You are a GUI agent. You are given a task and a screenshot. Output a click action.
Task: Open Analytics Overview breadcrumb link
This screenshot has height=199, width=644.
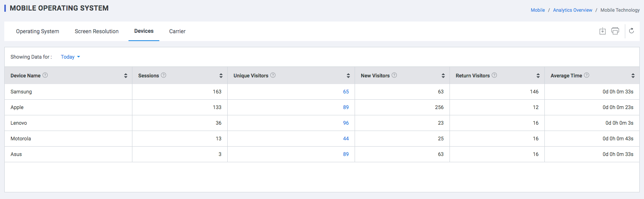tap(573, 10)
